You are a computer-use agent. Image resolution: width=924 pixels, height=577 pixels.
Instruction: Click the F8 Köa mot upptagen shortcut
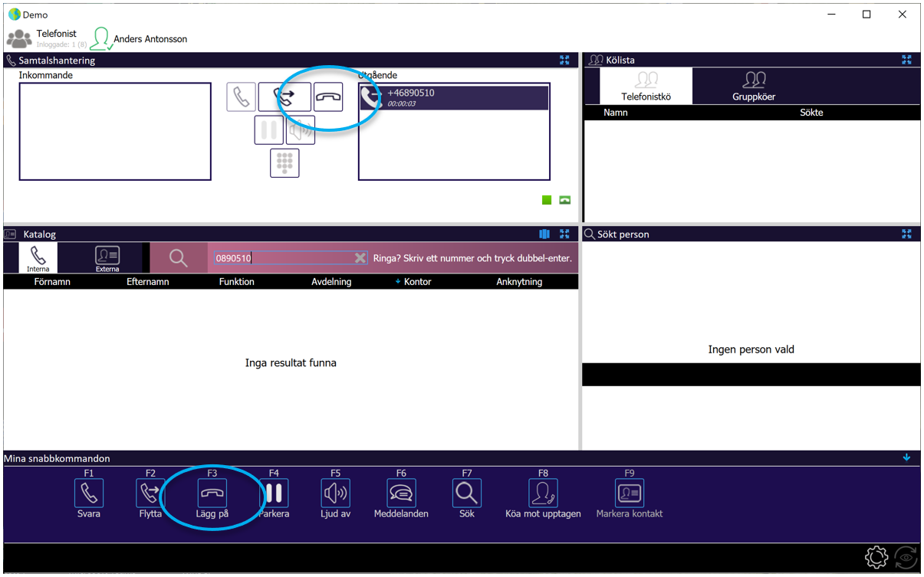543,493
